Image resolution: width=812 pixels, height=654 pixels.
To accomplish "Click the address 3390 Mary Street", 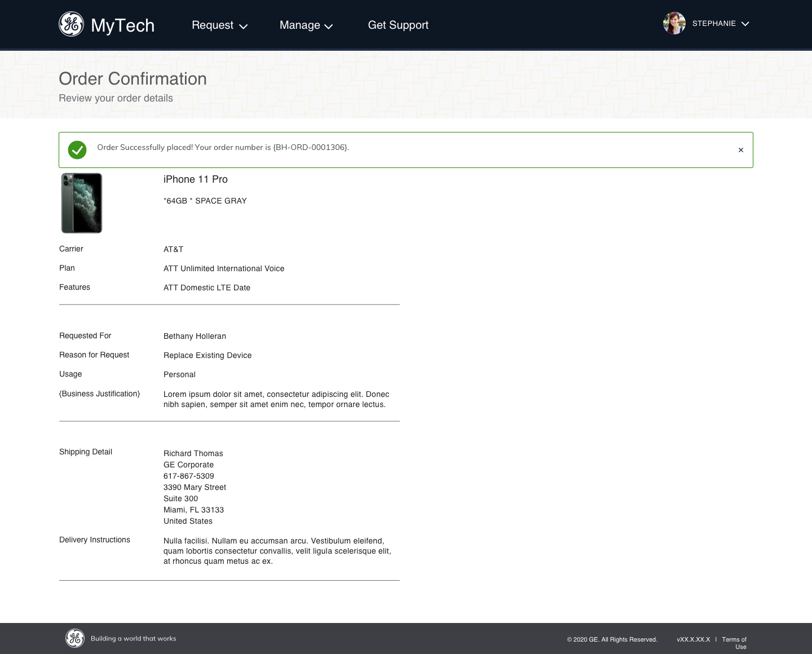I will (195, 487).
